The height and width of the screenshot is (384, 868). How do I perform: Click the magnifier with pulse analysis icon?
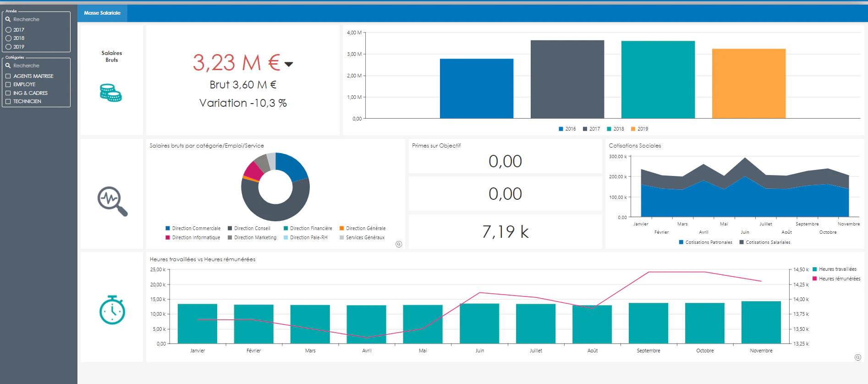pyautogui.click(x=112, y=201)
